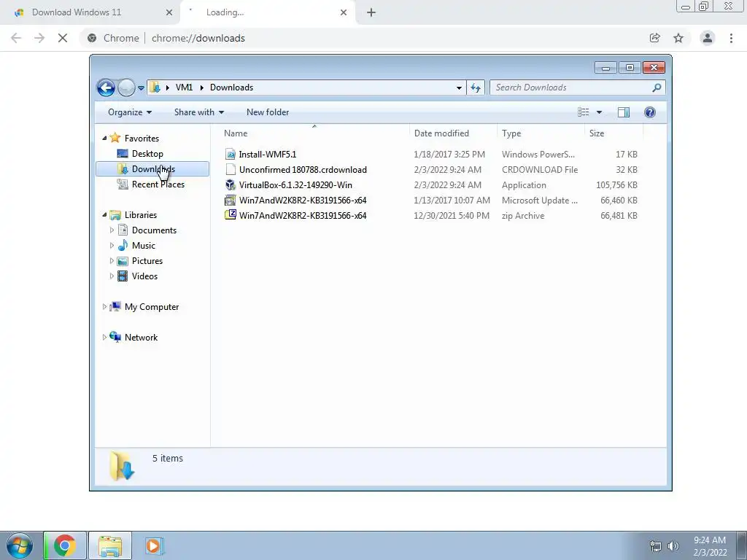Select Network in navigation pane
The height and width of the screenshot is (560, 747).
(x=141, y=337)
